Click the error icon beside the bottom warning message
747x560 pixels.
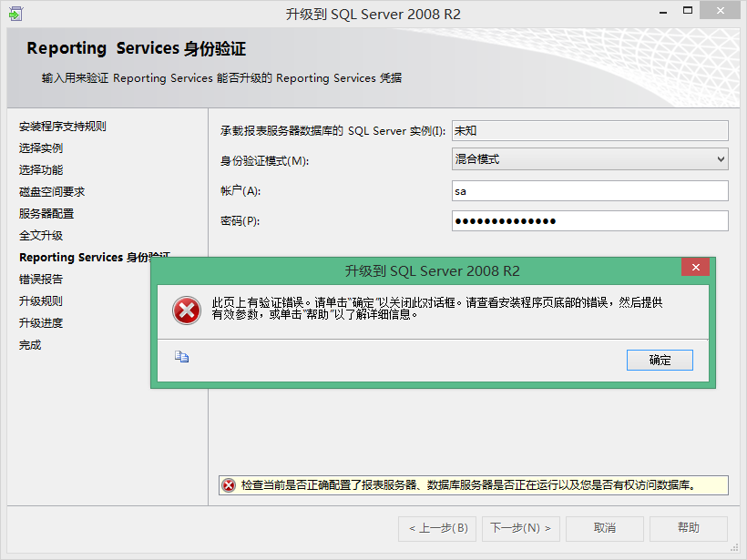point(229,485)
